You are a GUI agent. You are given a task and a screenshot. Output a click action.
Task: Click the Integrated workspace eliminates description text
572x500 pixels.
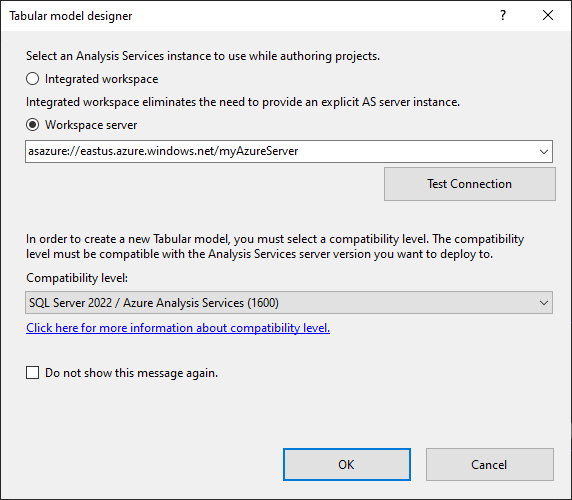click(x=243, y=102)
